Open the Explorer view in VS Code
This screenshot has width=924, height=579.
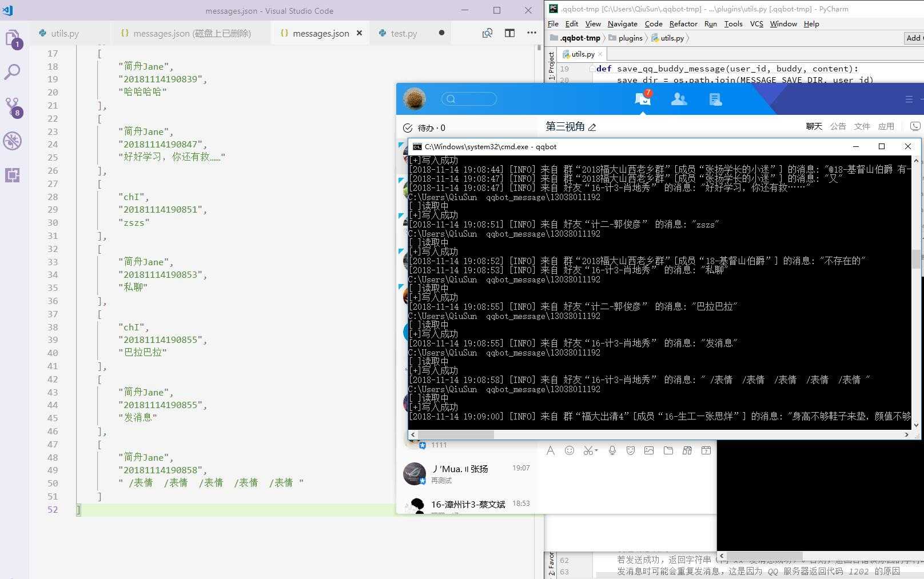pyautogui.click(x=13, y=38)
